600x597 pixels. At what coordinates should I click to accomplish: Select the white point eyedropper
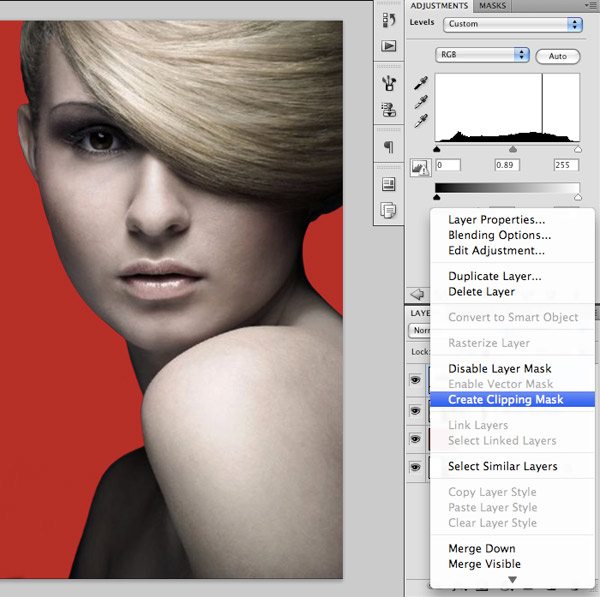tap(421, 120)
